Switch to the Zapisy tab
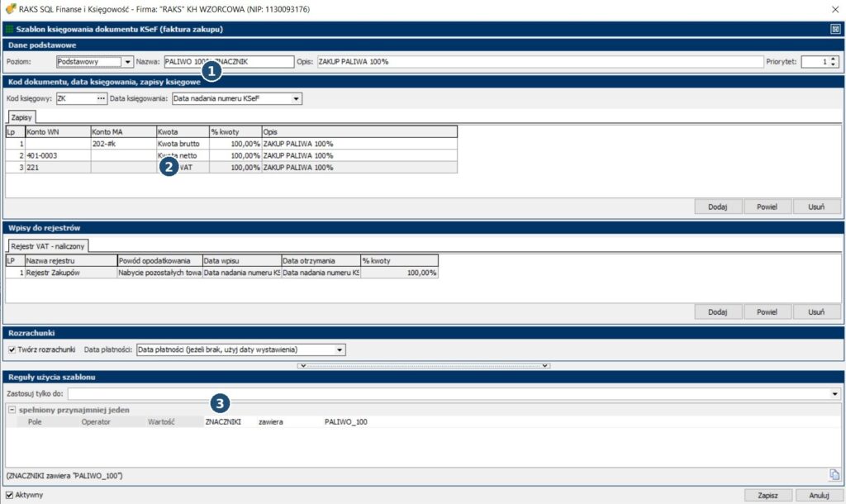846x504 pixels. tap(21, 118)
